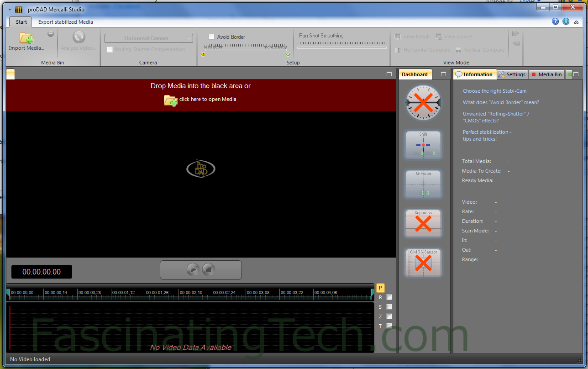
Task: Enable the Avoid Border checkbox
Action: [212, 37]
